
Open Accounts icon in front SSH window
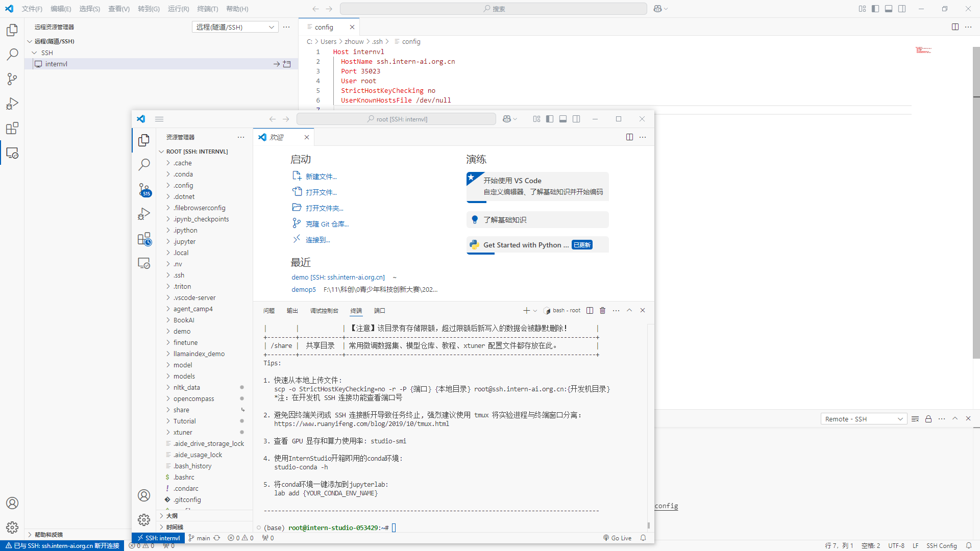[x=144, y=495]
